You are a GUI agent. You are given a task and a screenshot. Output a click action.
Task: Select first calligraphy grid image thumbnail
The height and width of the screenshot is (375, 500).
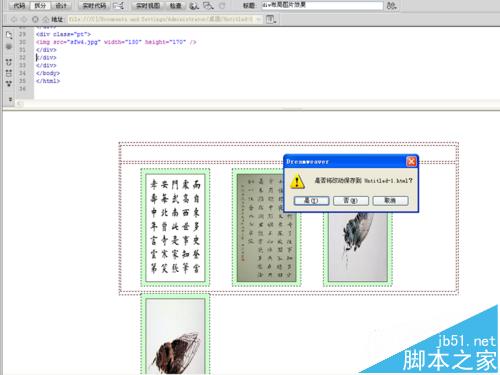[175, 228]
